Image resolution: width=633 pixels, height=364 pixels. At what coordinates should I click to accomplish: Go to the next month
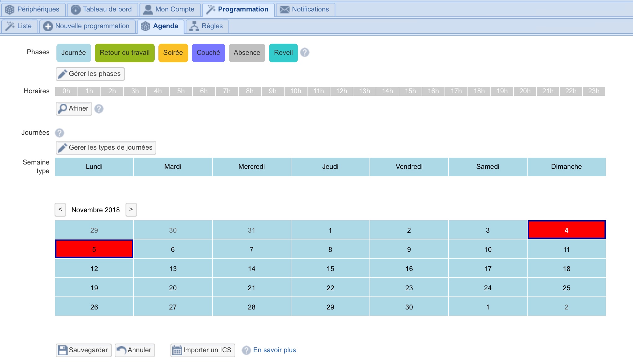[131, 210]
